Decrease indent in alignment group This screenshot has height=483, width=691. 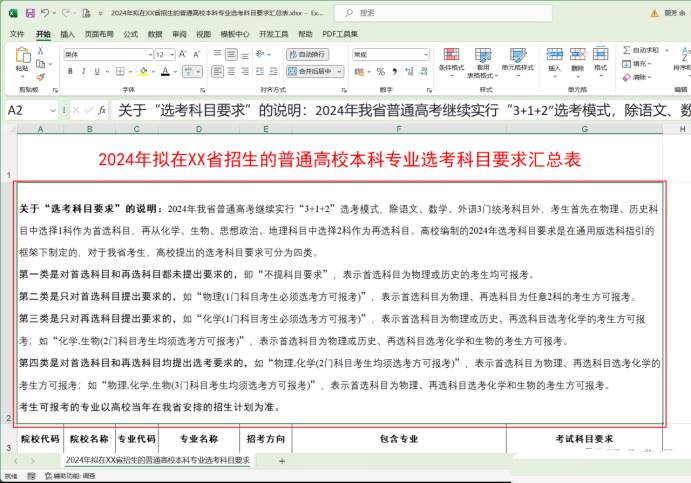tap(260, 71)
